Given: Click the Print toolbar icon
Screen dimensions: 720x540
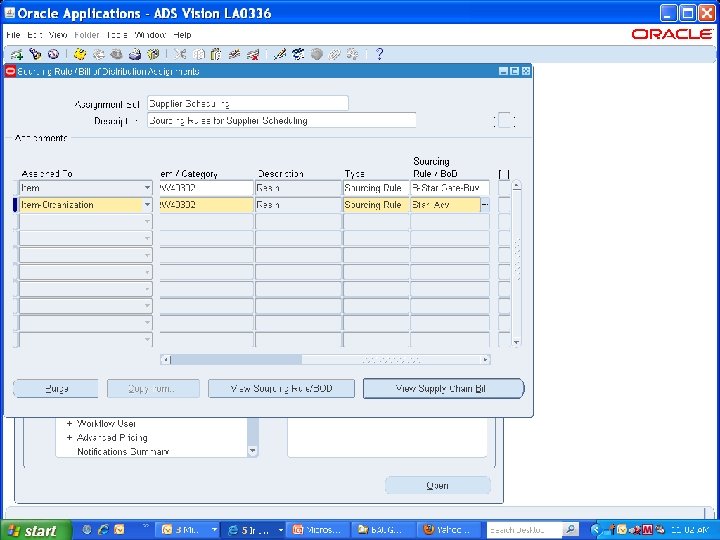Looking at the screenshot, I should click(x=135, y=55).
